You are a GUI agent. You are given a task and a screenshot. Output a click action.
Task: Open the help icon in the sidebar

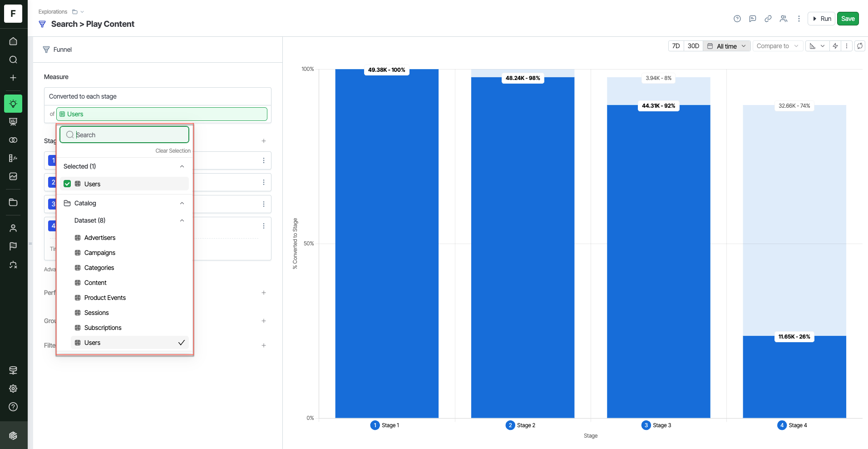[x=13, y=407]
